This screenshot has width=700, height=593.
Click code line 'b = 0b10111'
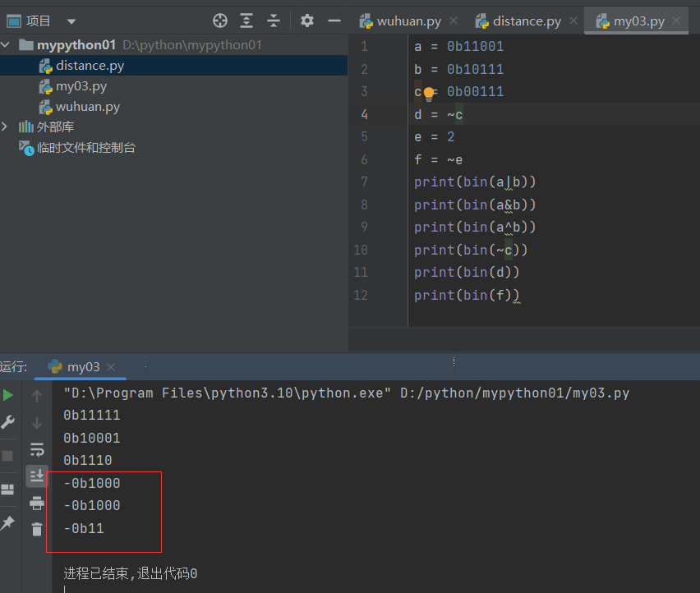coord(459,70)
